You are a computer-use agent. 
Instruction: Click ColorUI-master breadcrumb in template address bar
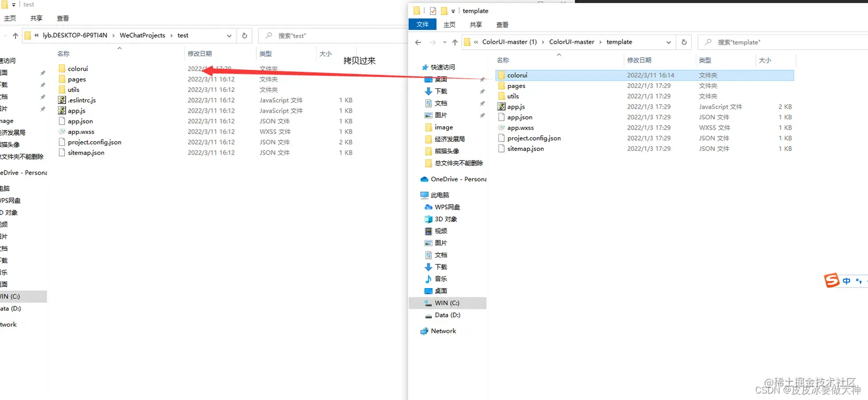(572, 42)
